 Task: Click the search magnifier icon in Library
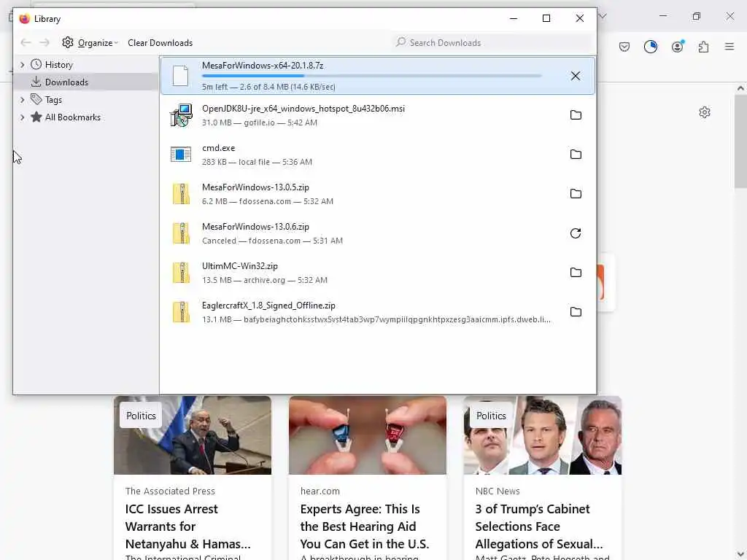pyautogui.click(x=400, y=42)
